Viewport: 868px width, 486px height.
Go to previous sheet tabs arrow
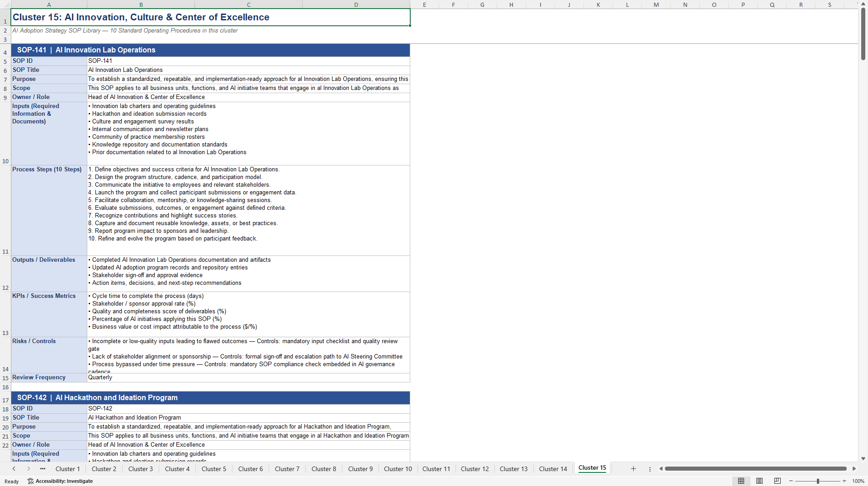pyautogui.click(x=14, y=469)
